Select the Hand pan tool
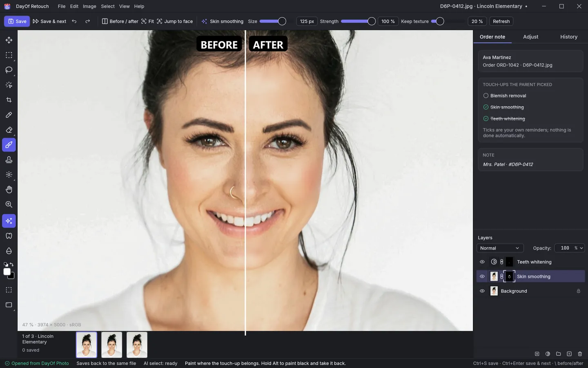The width and height of the screenshot is (588, 368). [x=9, y=190]
